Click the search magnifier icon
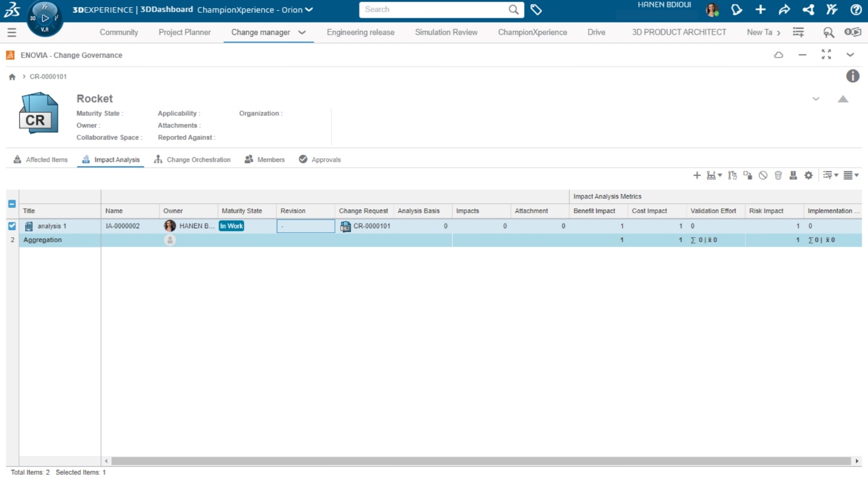This screenshot has width=868, height=488. [x=513, y=10]
